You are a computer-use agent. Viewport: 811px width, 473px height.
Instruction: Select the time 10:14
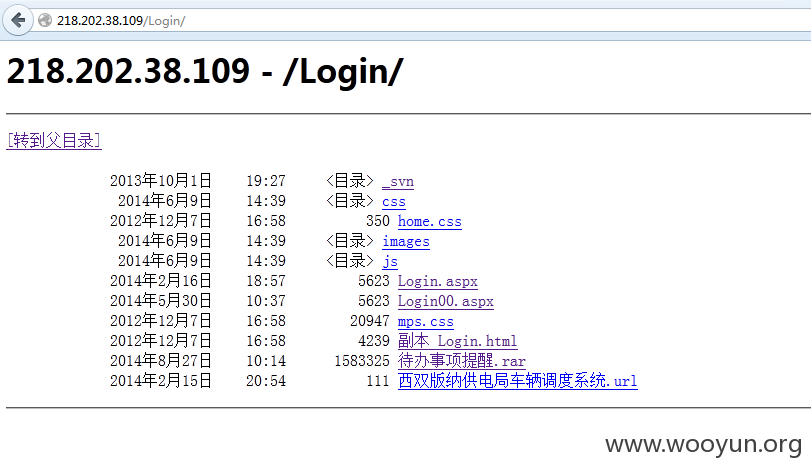point(266,361)
